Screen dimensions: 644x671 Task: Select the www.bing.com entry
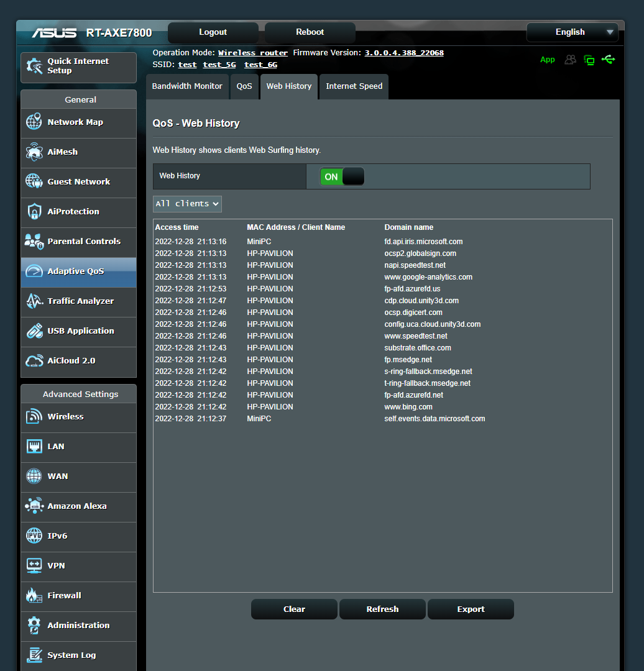(408, 407)
